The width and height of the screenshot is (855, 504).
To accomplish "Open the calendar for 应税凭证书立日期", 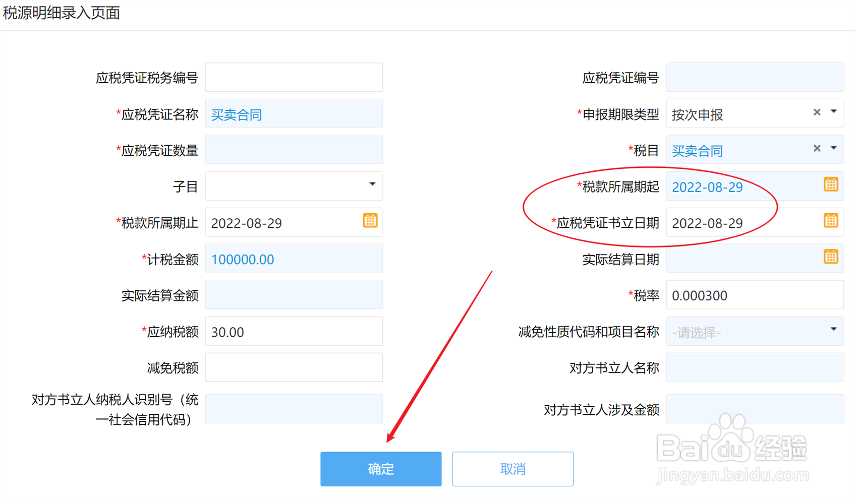I will [x=830, y=220].
